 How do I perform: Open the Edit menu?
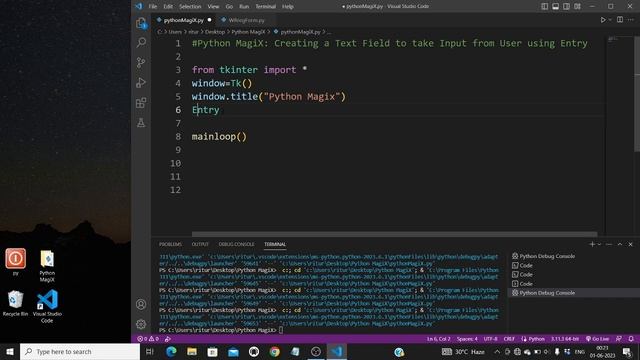pyautogui.click(x=168, y=6)
